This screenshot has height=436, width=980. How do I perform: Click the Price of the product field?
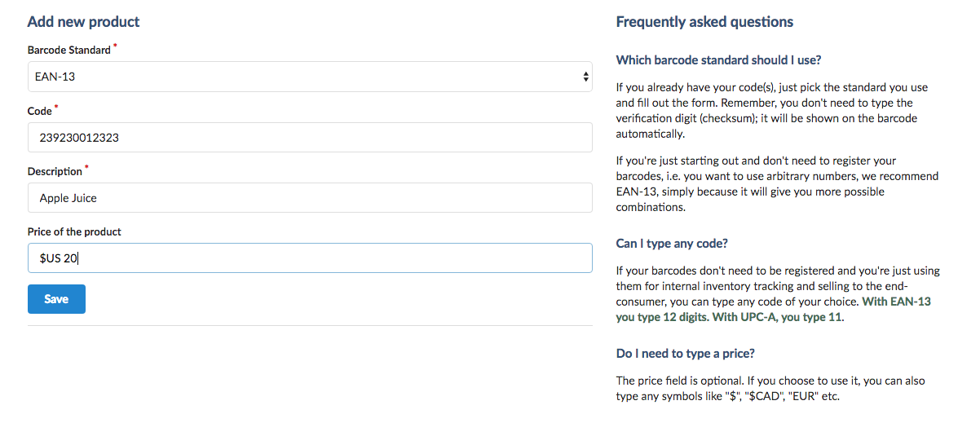coord(310,258)
